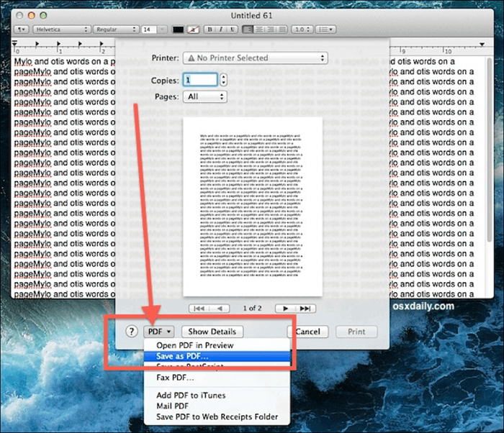The width and height of the screenshot is (504, 433).
Task: Select Open PDF in Preview
Action: click(x=190, y=345)
